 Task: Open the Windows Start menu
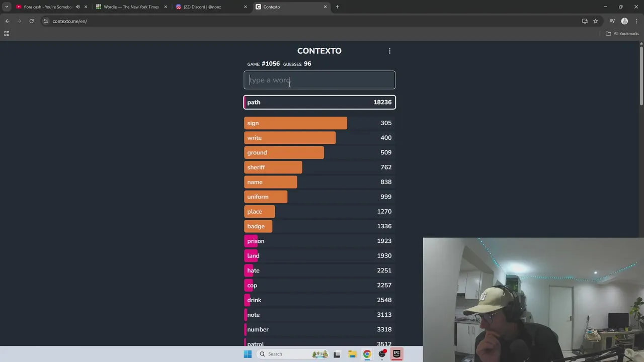[248, 354]
